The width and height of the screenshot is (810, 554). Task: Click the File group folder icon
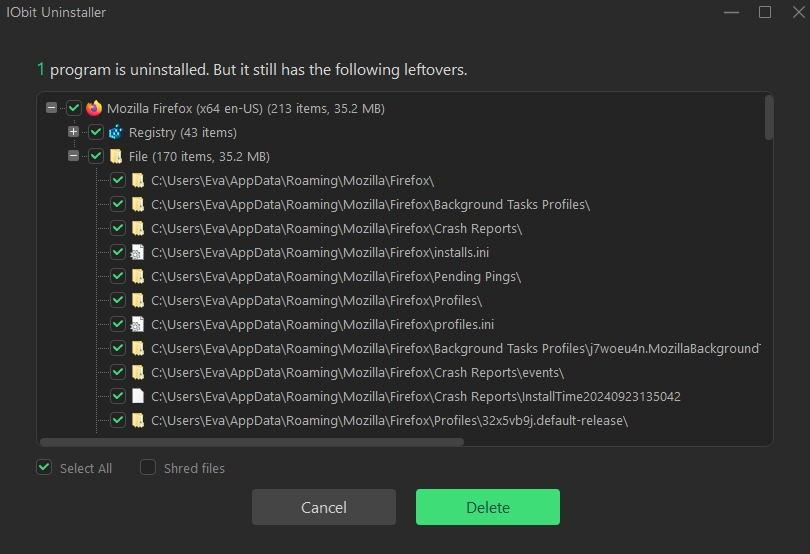point(116,156)
